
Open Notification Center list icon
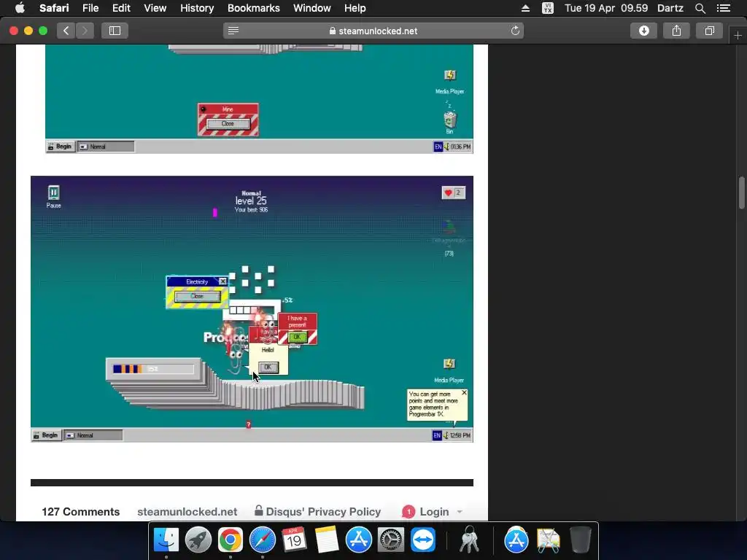[724, 8]
